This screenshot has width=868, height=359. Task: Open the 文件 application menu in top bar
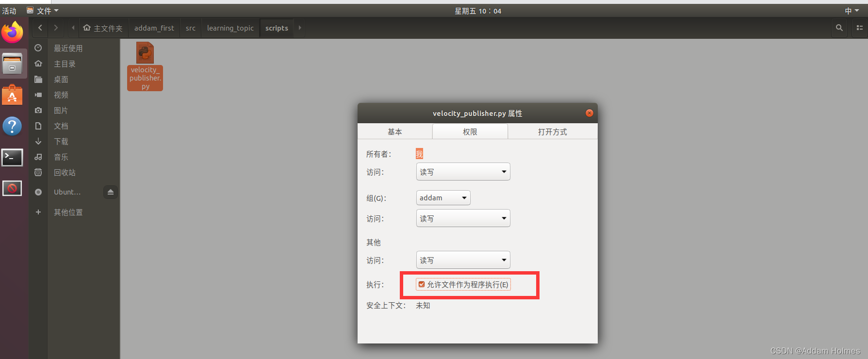43,11
